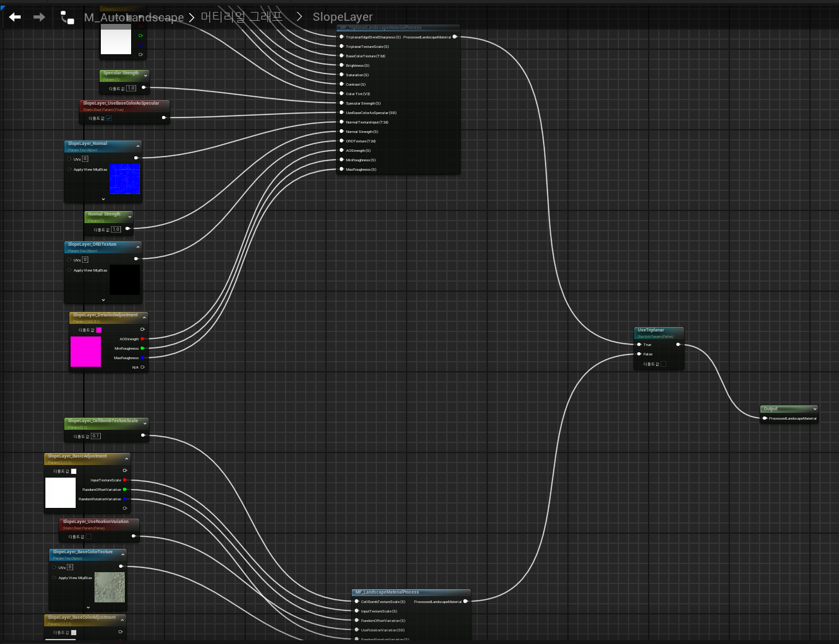Select the UseTriplanar switch node title

(x=651, y=330)
